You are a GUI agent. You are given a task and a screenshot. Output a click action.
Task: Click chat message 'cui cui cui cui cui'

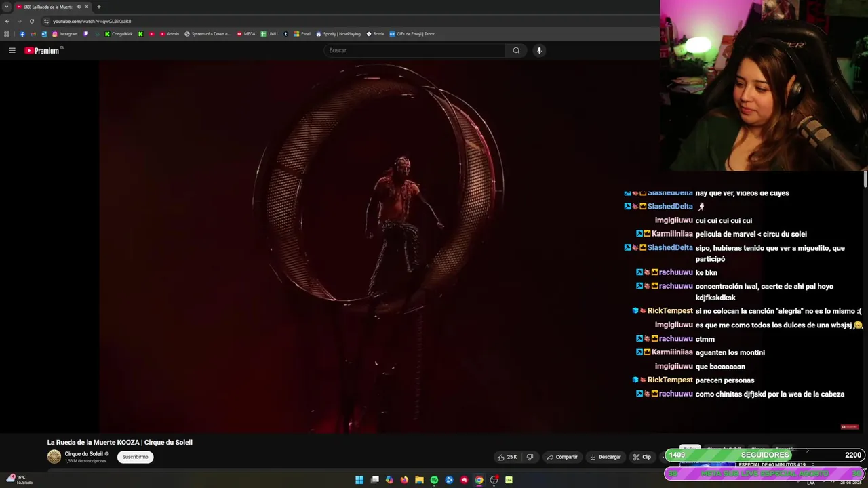(724, 220)
